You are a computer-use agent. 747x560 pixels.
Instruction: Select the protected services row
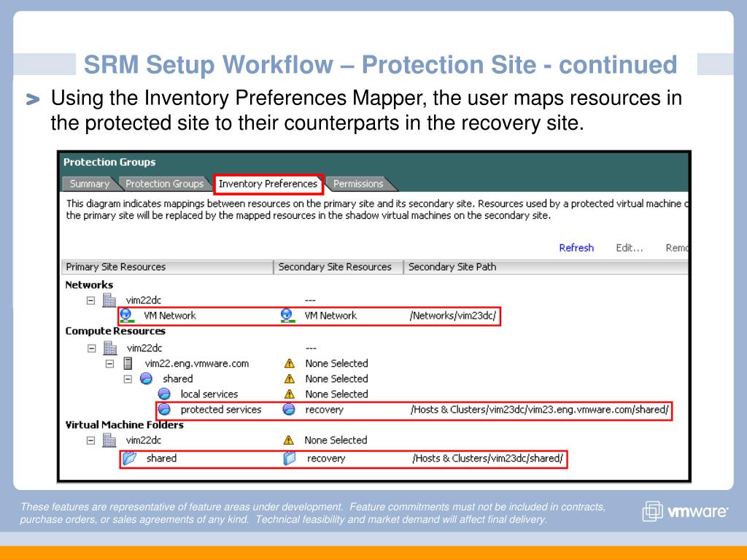[221, 410]
